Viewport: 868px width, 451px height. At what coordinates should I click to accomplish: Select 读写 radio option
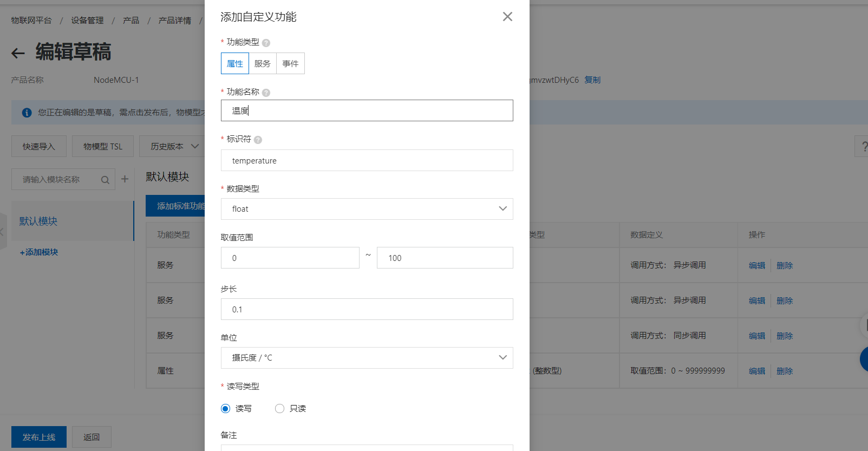tap(226, 409)
